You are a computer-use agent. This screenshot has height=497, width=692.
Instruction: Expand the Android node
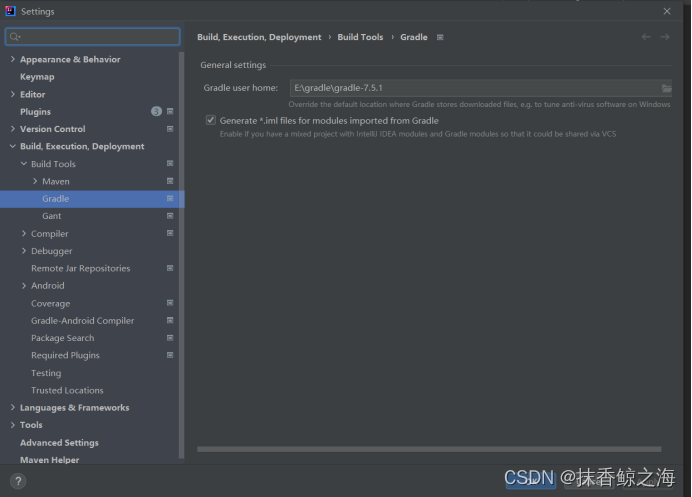pos(24,286)
